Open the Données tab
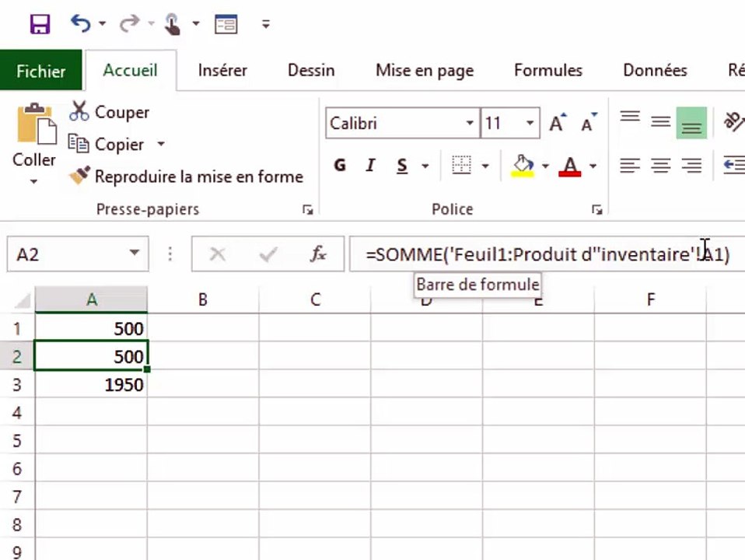This screenshot has width=745, height=560. click(655, 70)
